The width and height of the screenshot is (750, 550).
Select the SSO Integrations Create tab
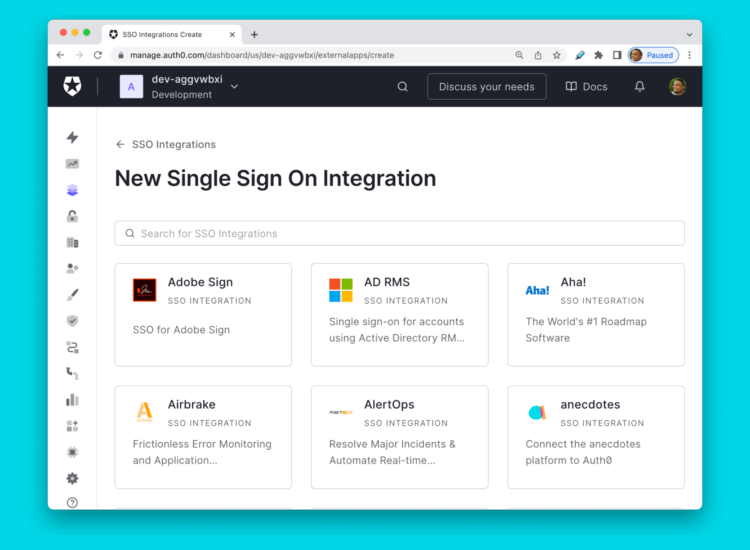click(x=172, y=34)
